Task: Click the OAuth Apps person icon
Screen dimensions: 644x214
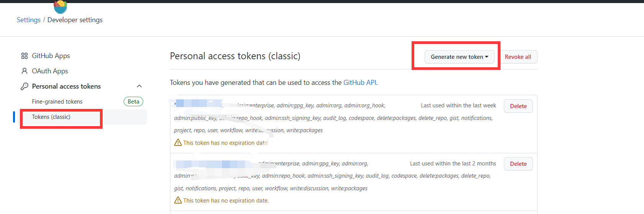Action: point(25,71)
